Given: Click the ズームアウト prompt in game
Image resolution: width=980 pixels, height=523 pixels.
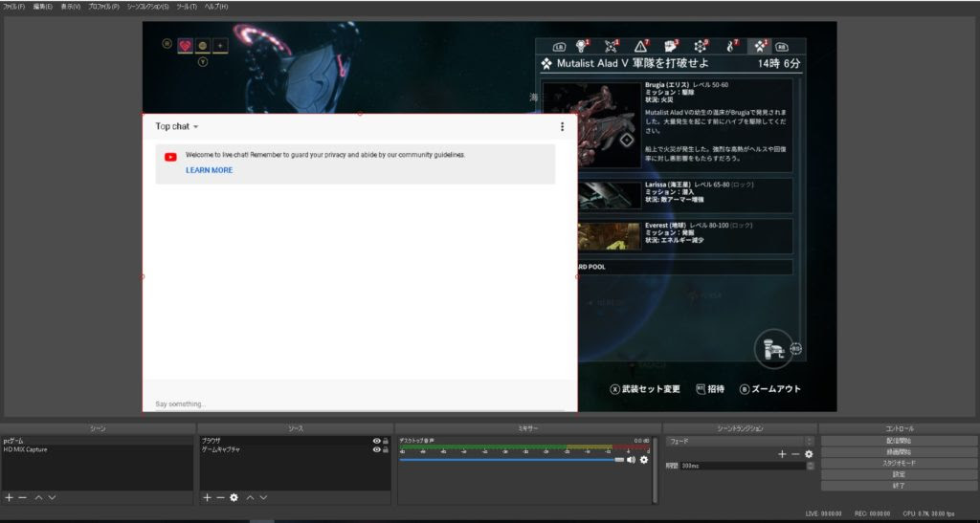Looking at the screenshot, I should coord(770,389).
